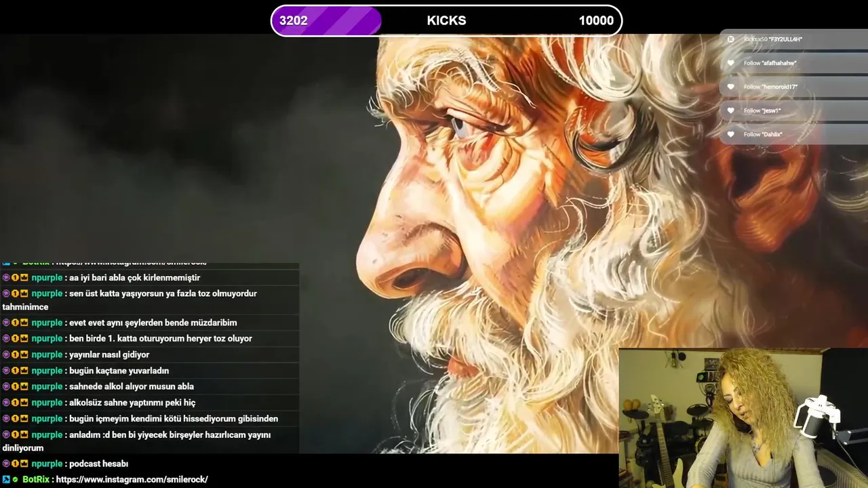Click heart icon beside Follow "hemoroid17"
Screen dimensions: 868x488
[730, 87]
